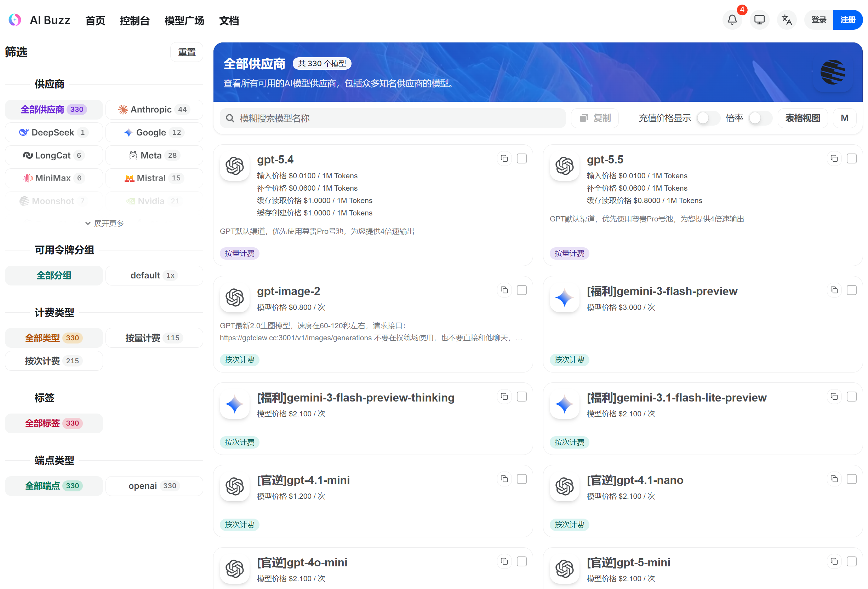Copy [官逆]gpt-4.1-mini name icon

point(504,479)
